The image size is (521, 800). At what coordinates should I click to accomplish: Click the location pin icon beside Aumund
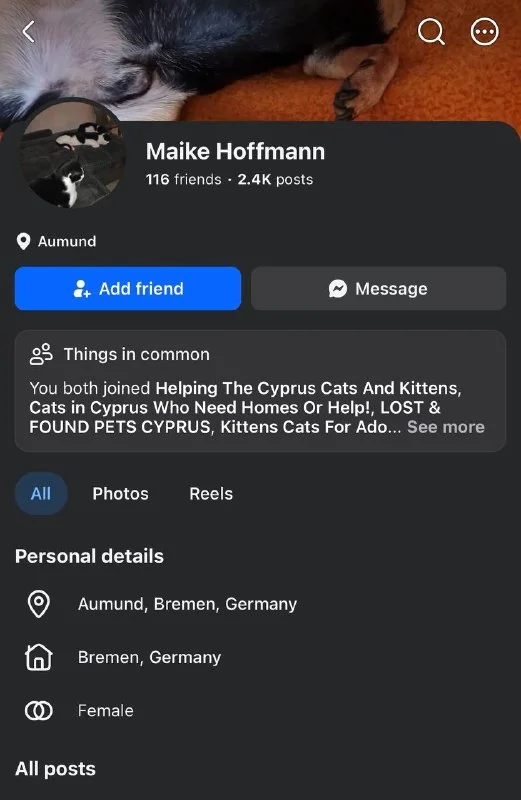(x=23, y=241)
